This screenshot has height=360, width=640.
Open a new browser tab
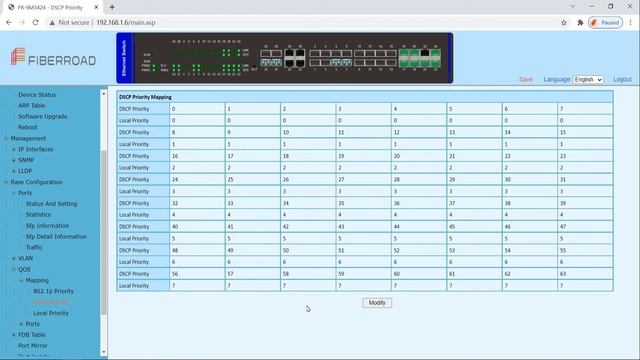click(x=112, y=7)
